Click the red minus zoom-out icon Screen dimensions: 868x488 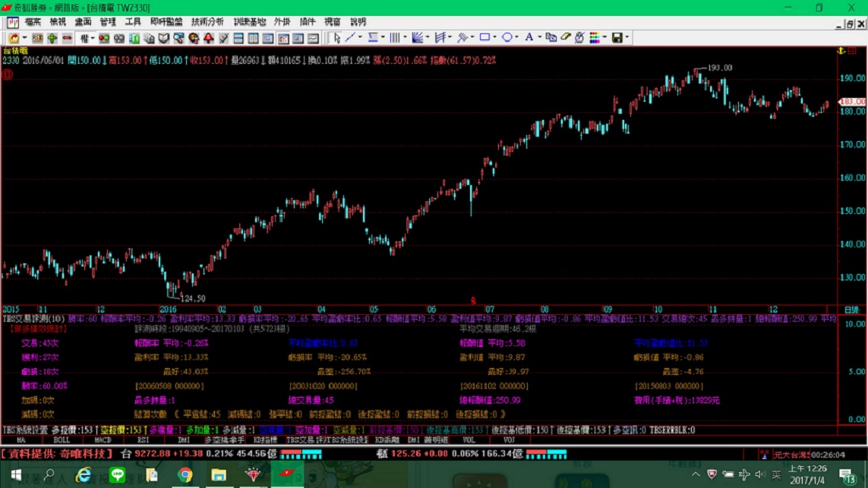click(x=67, y=38)
